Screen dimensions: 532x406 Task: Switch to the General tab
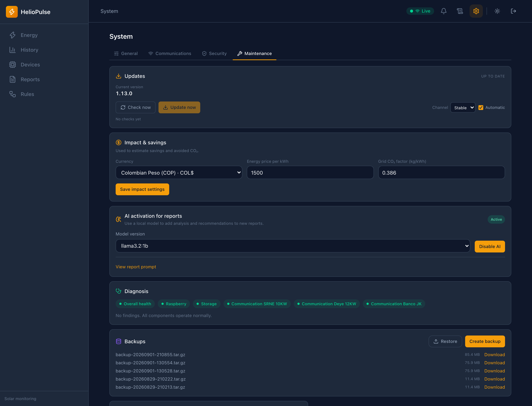pos(126,53)
